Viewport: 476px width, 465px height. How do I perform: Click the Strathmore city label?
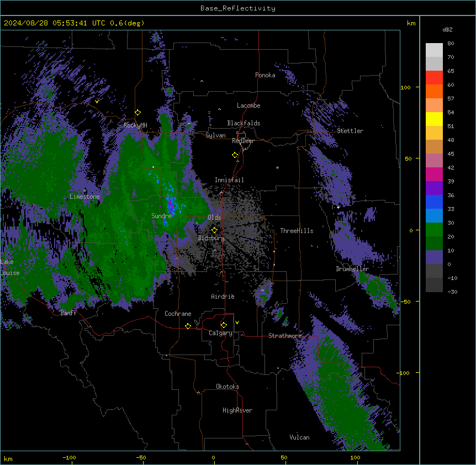click(x=285, y=336)
